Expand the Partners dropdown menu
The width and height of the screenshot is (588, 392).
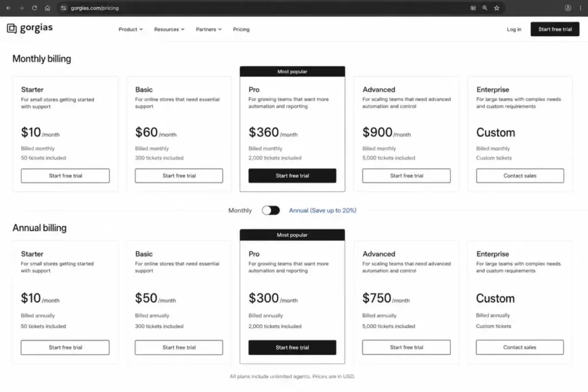(x=208, y=29)
